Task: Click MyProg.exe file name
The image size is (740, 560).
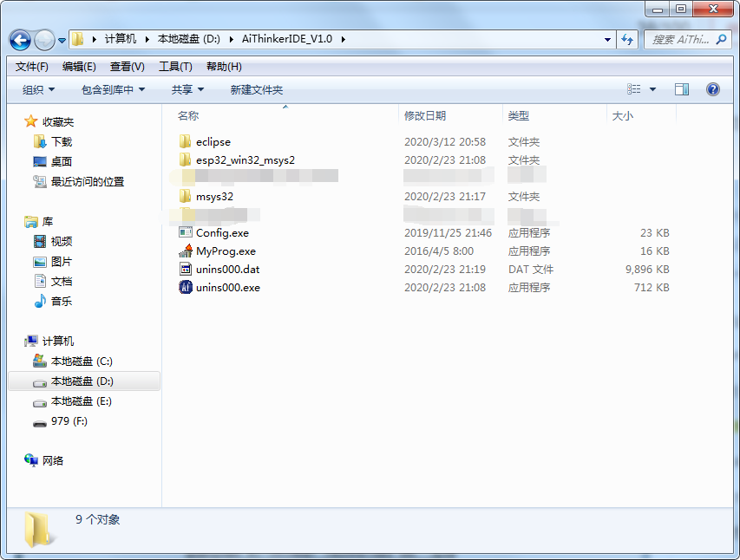Action: tap(226, 251)
